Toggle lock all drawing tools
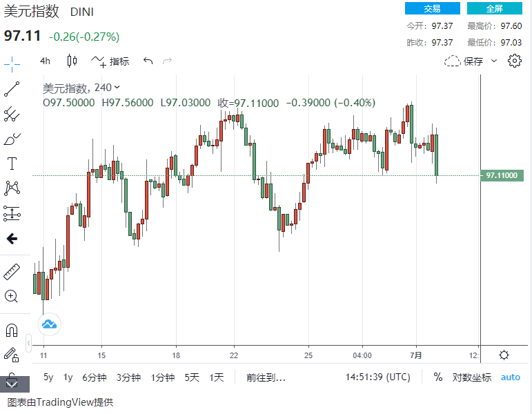Screen dimensions: 532x414 (x=11, y=355)
